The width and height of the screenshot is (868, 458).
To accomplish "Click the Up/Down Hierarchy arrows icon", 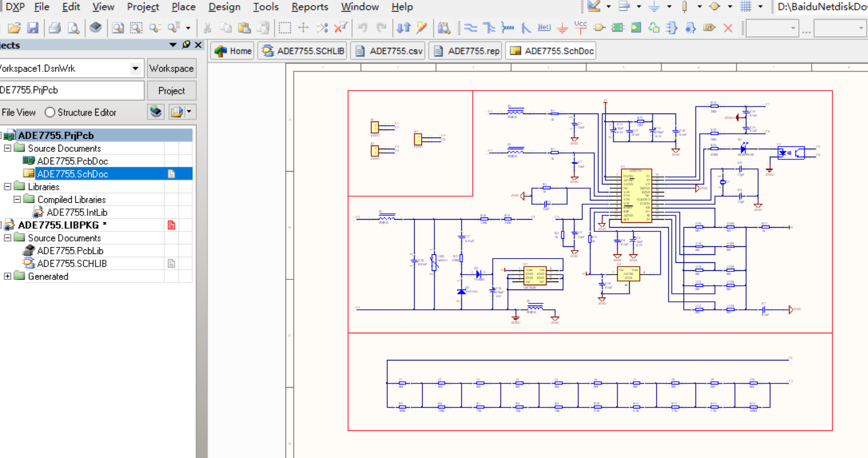I will point(404,28).
